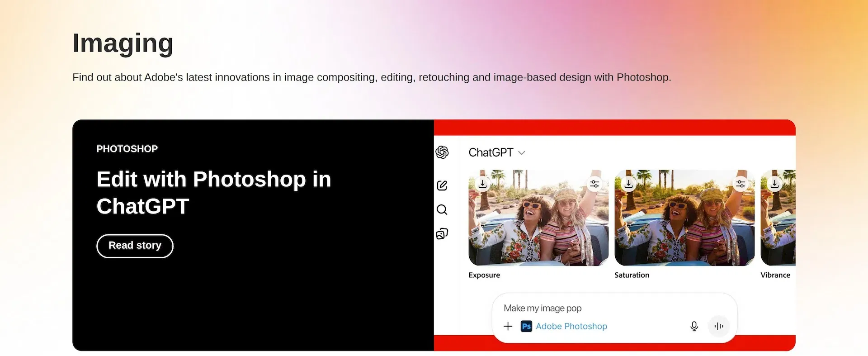868x356 pixels.
Task: Click the search magnifier icon in sidebar
Action: 442,209
